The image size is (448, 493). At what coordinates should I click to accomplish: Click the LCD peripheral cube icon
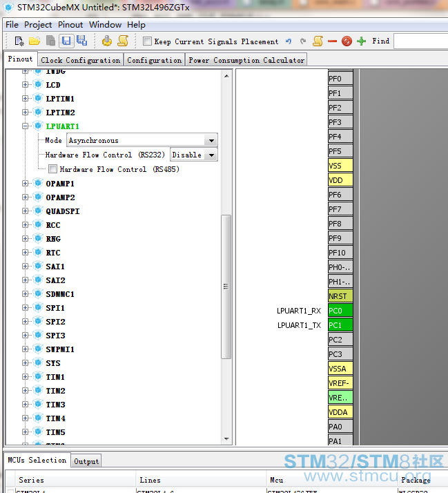click(38, 84)
